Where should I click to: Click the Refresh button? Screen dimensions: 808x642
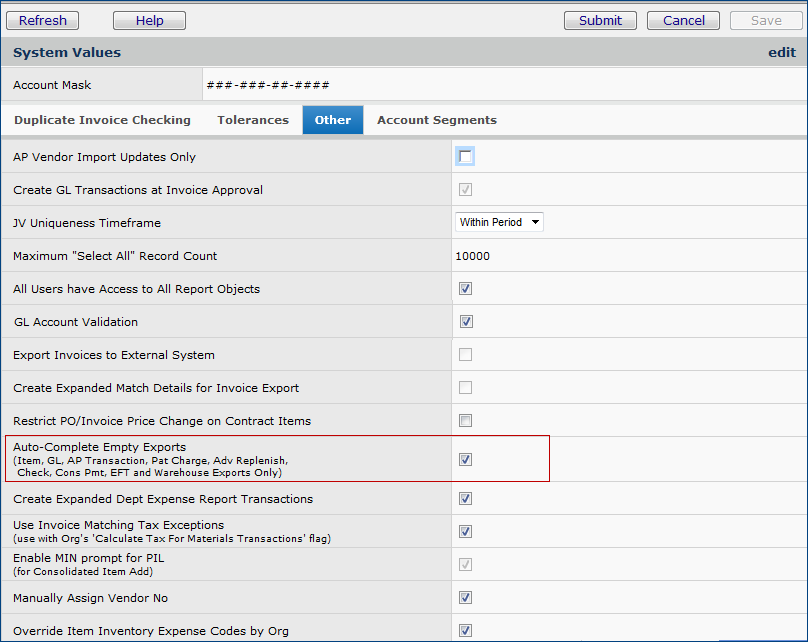tap(43, 20)
